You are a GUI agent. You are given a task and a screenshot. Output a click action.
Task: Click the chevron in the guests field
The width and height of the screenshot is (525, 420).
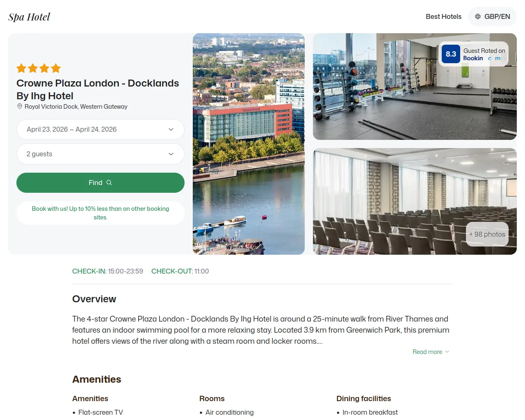(x=171, y=154)
